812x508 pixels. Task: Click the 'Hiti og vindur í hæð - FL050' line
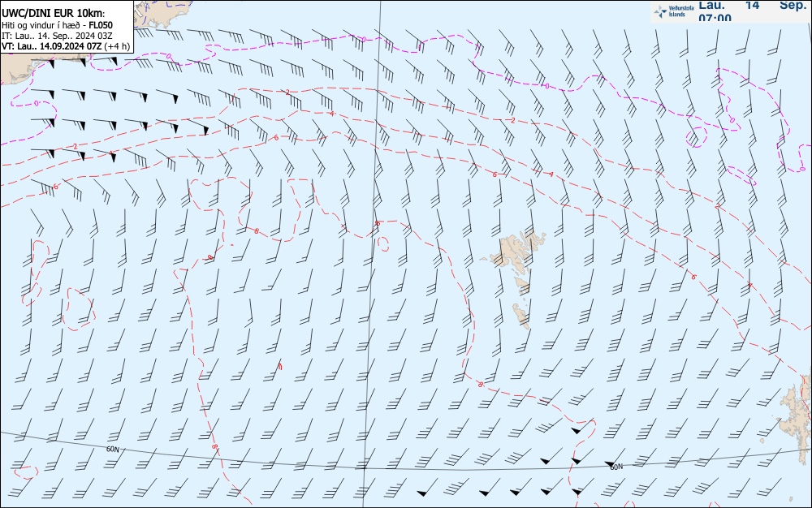(57, 25)
